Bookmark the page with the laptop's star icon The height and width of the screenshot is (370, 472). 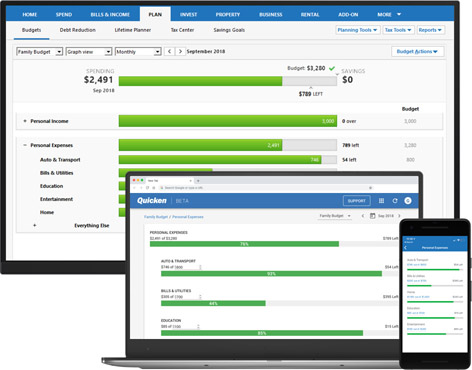[370, 188]
